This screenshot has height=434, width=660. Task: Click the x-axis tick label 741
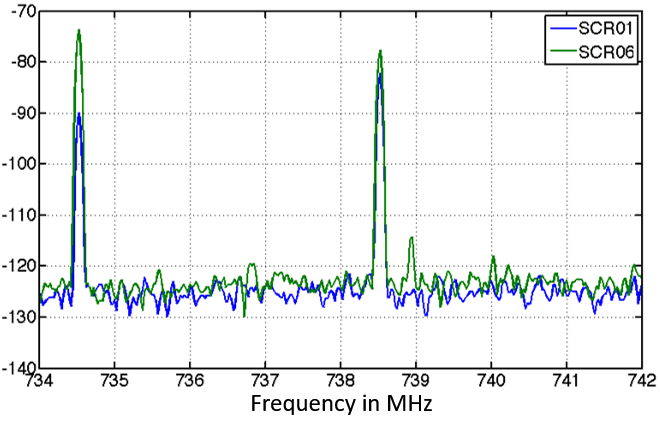pos(566,380)
